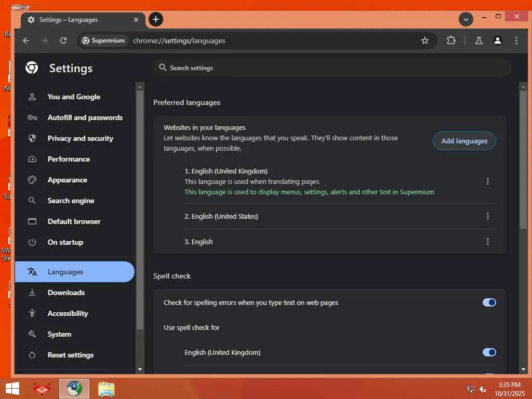
Task: Open System settings
Action: tap(59, 334)
